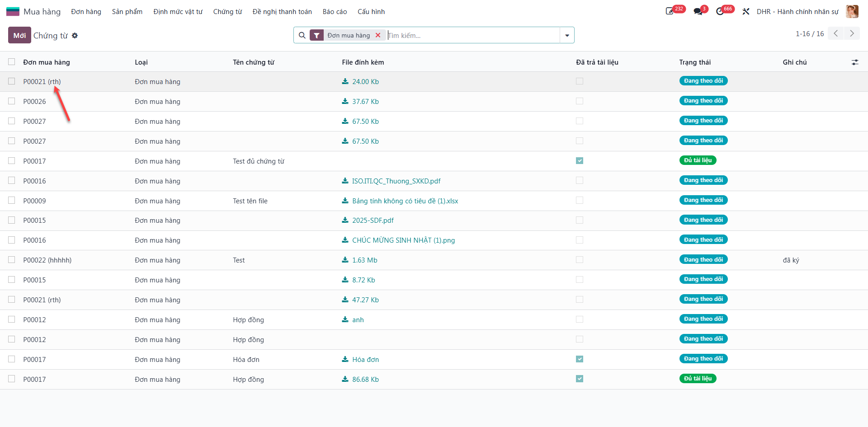Open the Báo cáo menu
The image size is (868, 427).
335,12
